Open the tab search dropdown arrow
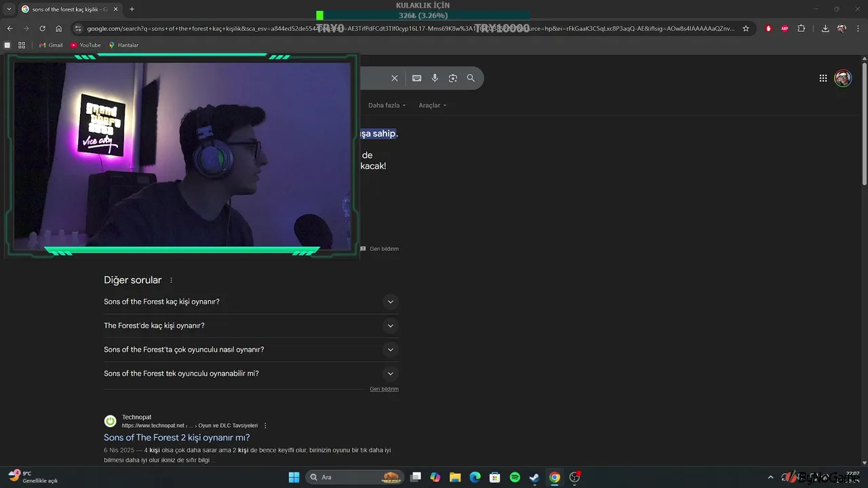Viewport: 868px width, 488px height. click(9, 9)
